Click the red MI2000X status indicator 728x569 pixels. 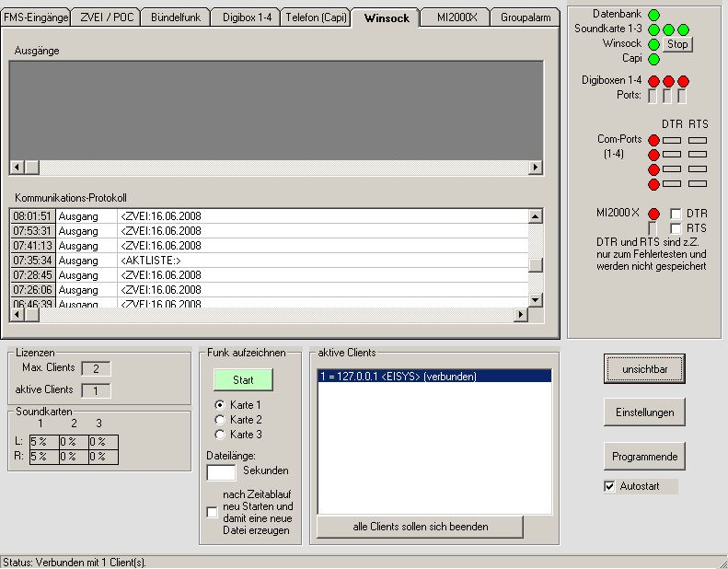(653, 214)
